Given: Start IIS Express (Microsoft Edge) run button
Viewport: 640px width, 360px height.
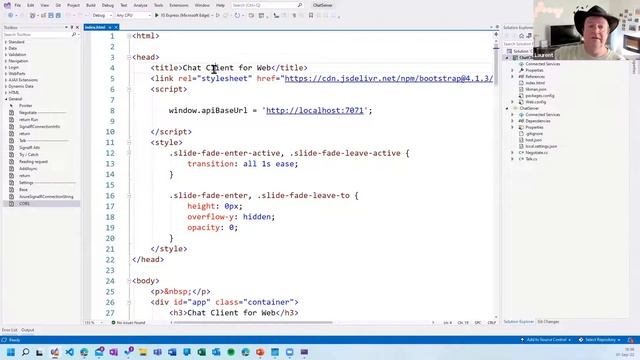Looking at the screenshot, I should pyautogui.click(x=182, y=15).
